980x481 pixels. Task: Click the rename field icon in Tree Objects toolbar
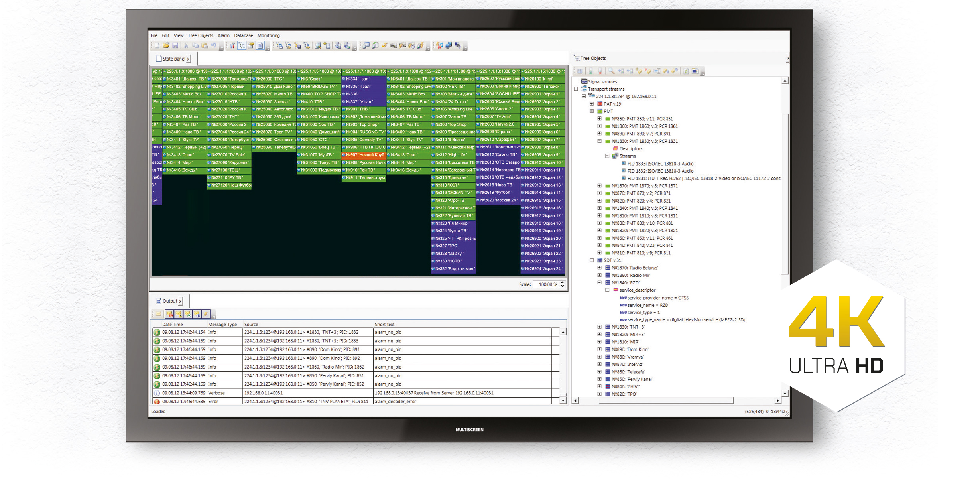tap(657, 71)
